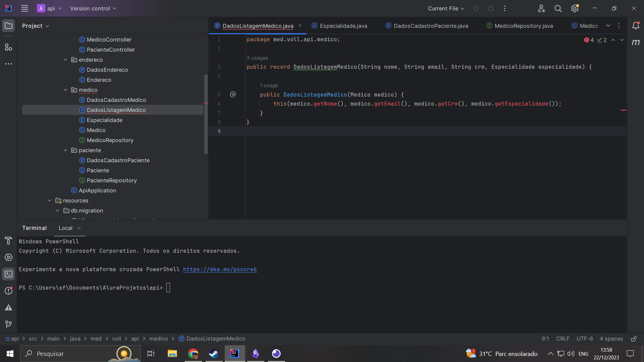Close the Local terminal session
Image resolution: width=644 pixels, height=362 pixels.
[x=79, y=228]
